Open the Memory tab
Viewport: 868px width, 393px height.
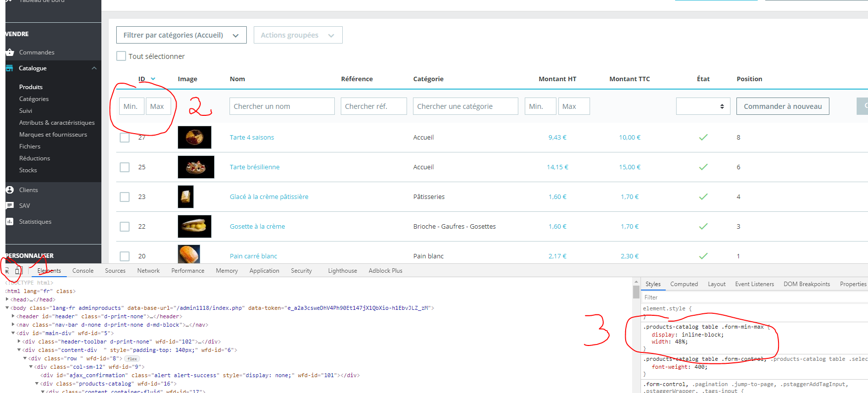227,271
